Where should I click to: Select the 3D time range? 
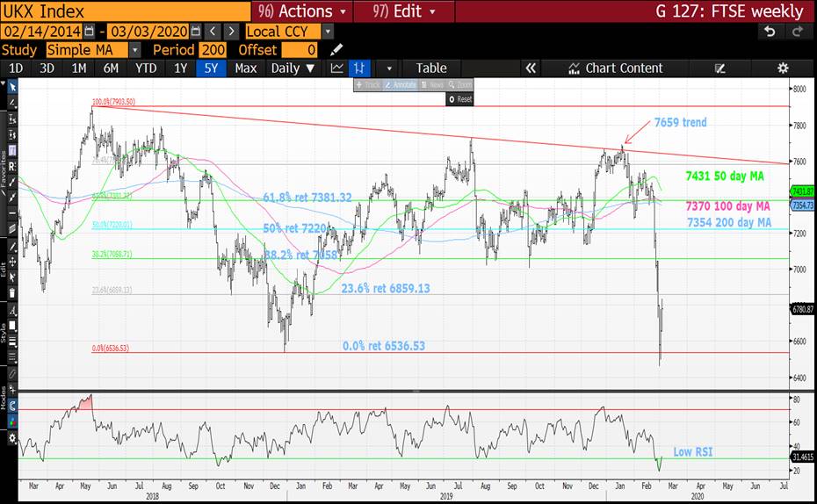47,68
